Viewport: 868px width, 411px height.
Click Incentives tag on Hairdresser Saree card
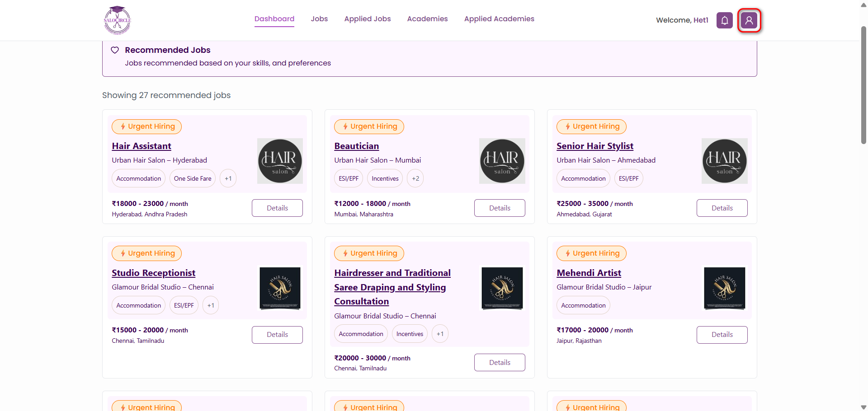[x=410, y=334]
